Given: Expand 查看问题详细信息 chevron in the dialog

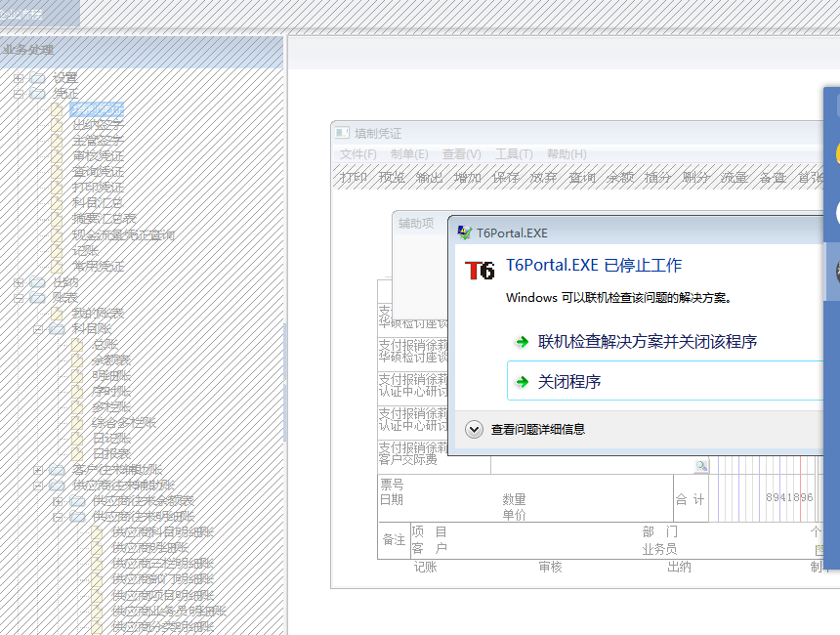Looking at the screenshot, I should pyautogui.click(x=474, y=429).
